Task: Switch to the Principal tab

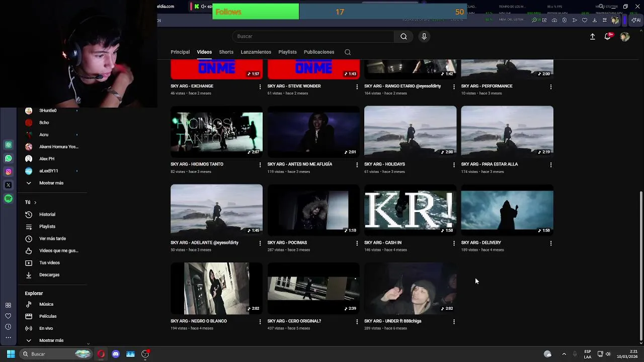Action: click(x=180, y=52)
